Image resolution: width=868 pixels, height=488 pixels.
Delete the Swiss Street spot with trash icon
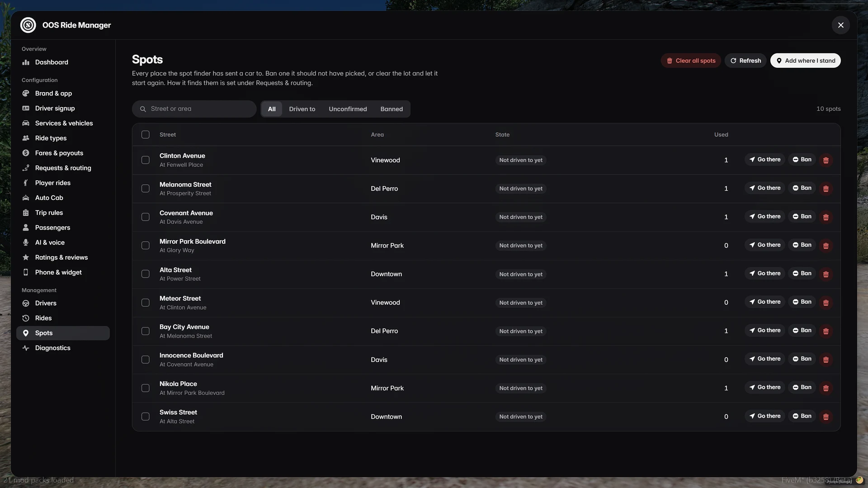pyautogui.click(x=826, y=417)
